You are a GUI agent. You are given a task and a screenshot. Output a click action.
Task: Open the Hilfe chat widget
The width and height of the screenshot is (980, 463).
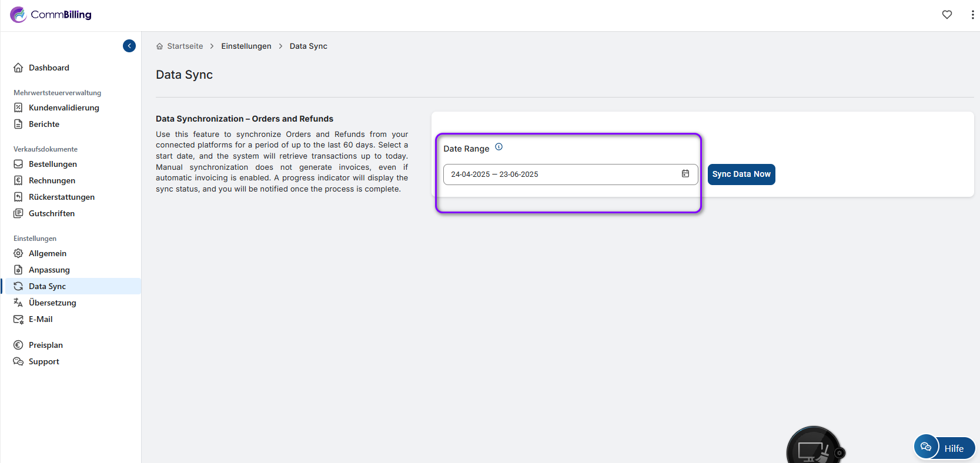click(x=945, y=448)
